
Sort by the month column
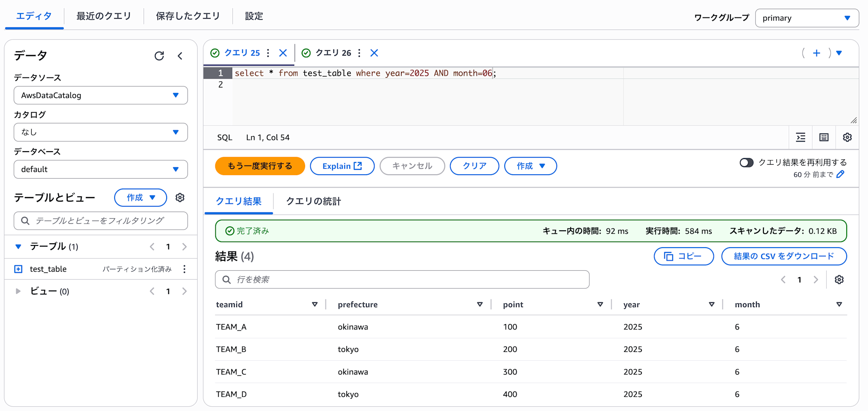tap(839, 305)
